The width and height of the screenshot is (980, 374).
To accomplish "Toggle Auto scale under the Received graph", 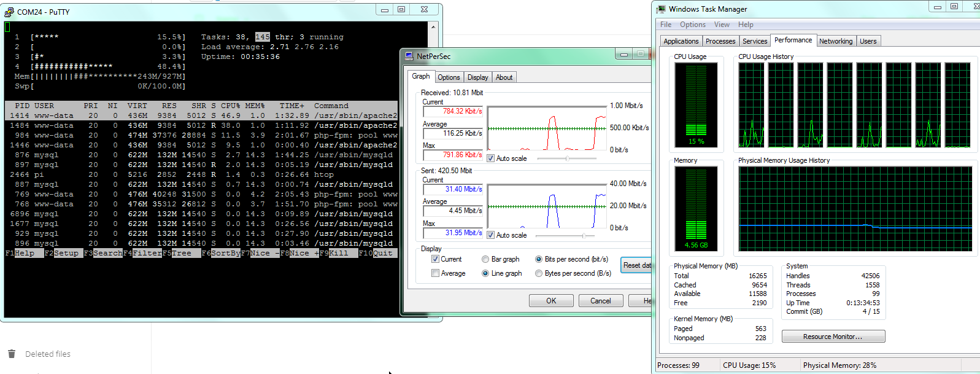I will click(x=491, y=158).
